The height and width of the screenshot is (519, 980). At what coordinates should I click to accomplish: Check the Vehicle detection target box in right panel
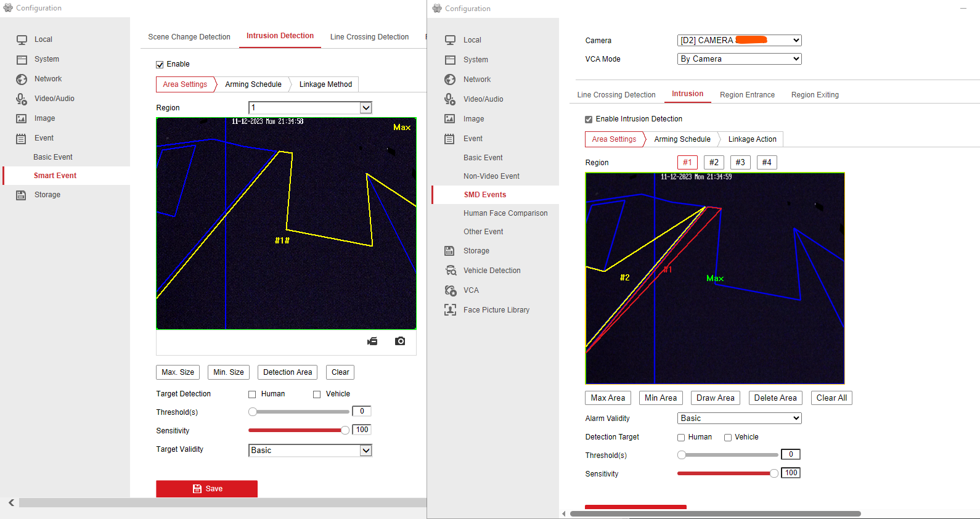pos(728,438)
